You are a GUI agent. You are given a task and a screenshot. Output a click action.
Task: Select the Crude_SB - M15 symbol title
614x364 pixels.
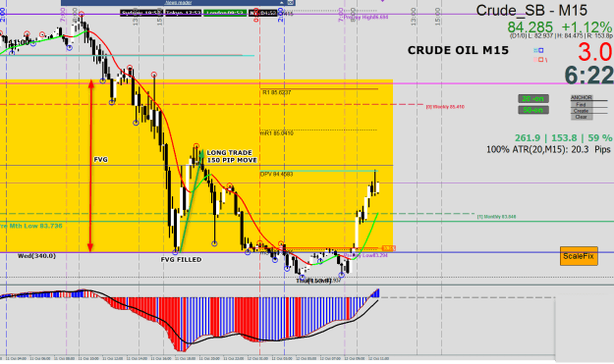tap(531, 10)
